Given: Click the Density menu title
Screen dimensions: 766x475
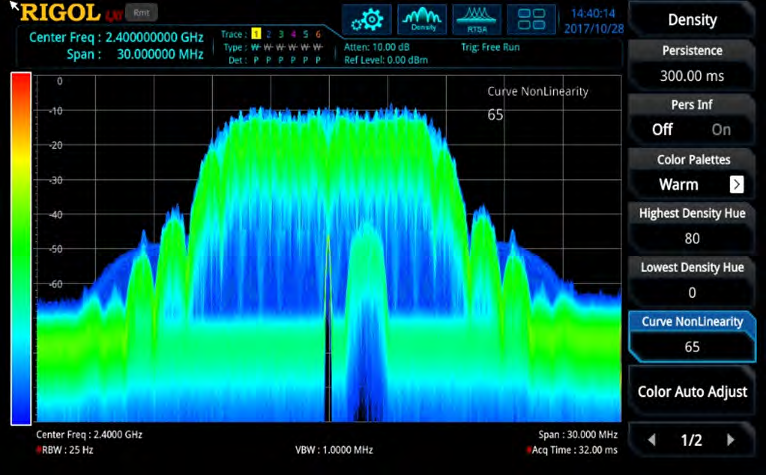Looking at the screenshot, I should [x=692, y=20].
